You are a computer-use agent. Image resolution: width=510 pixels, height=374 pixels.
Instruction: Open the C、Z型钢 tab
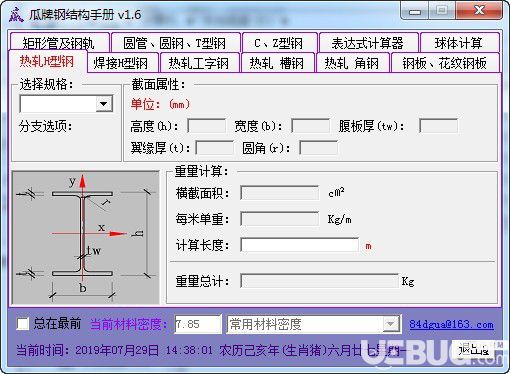pos(279,42)
